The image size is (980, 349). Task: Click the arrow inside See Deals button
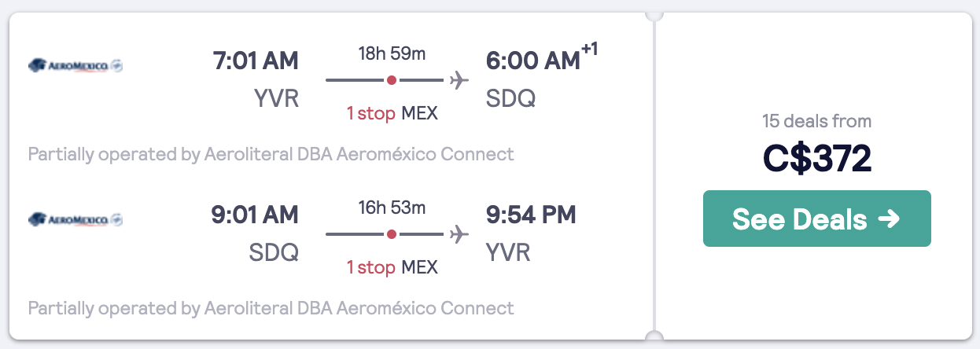[x=889, y=219]
